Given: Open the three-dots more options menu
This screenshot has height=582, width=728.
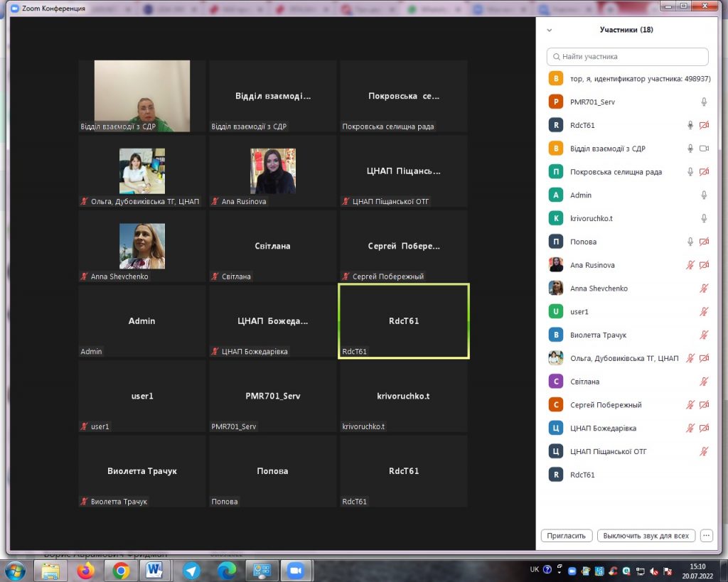Looking at the screenshot, I should [x=706, y=536].
